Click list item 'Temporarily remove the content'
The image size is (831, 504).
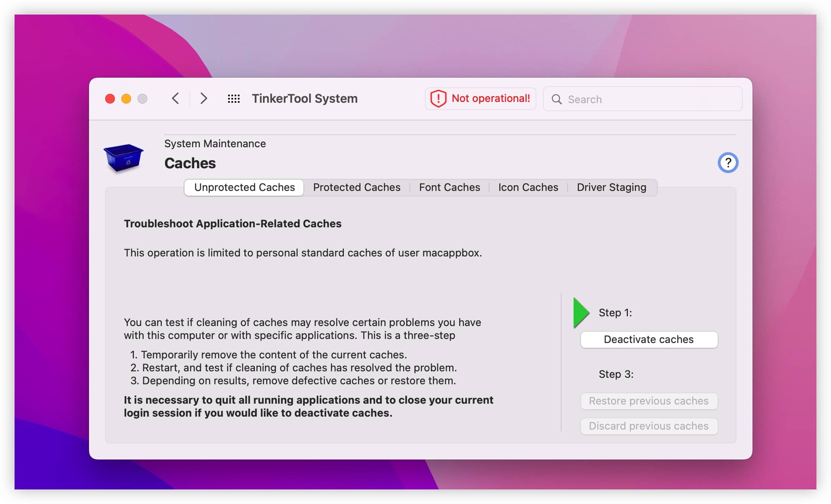click(269, 355)
